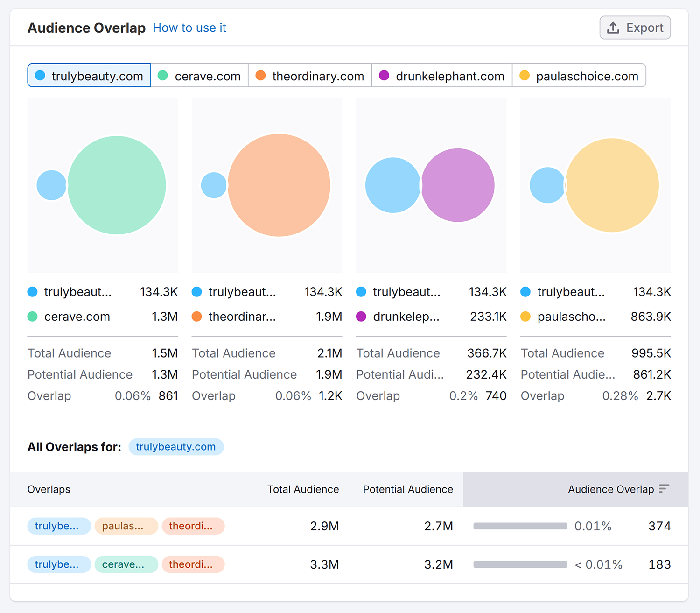The image size is (700, 613).
Task: Click the 366.7K Total Audience value
Action: [487, 353]
